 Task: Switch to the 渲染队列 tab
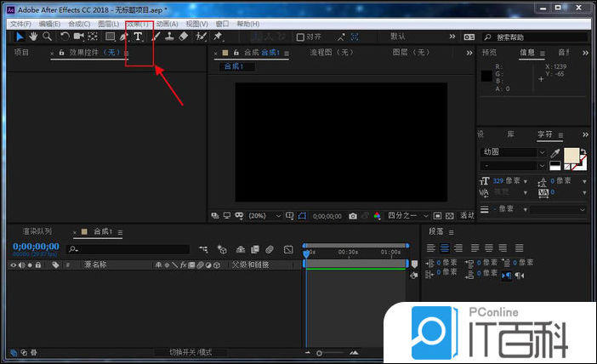point(37,231)
